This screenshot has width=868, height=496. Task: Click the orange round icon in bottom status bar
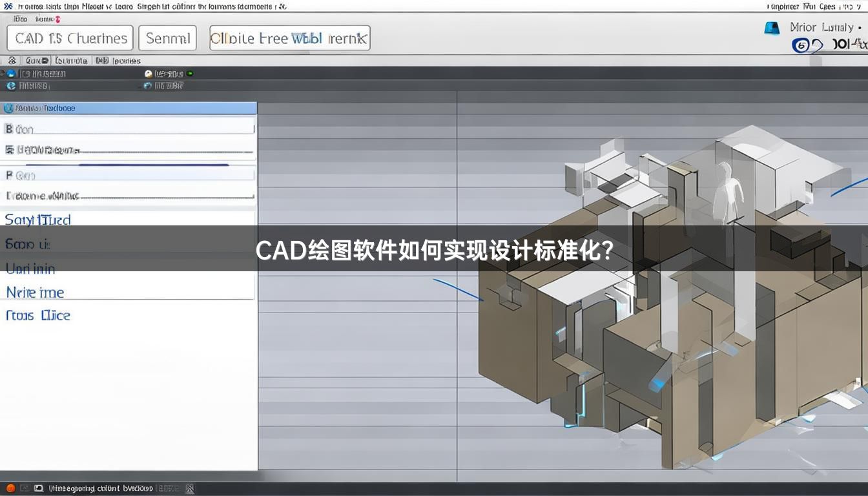(x=10, y=488)
